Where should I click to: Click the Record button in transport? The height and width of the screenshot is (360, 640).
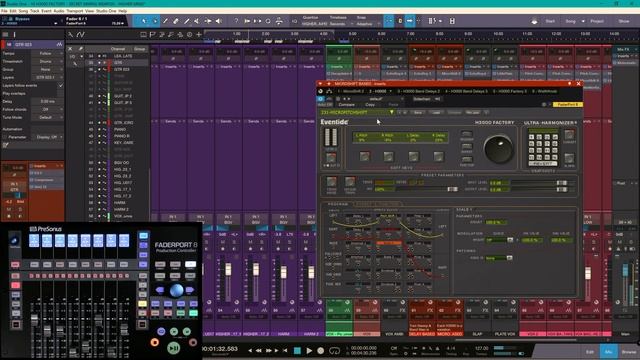coord(321,350)
